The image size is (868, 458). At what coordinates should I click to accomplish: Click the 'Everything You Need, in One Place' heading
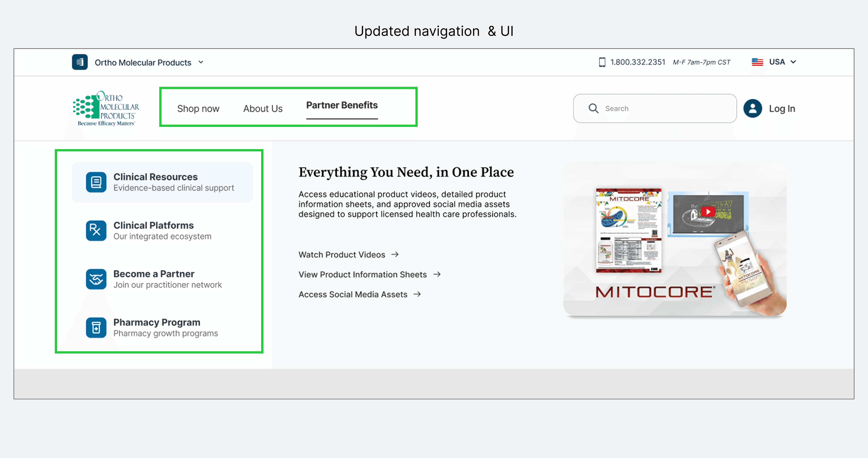click(406, 172)
